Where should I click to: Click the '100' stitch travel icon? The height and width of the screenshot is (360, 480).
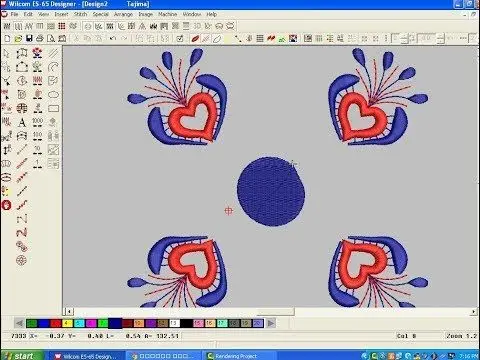37,136
